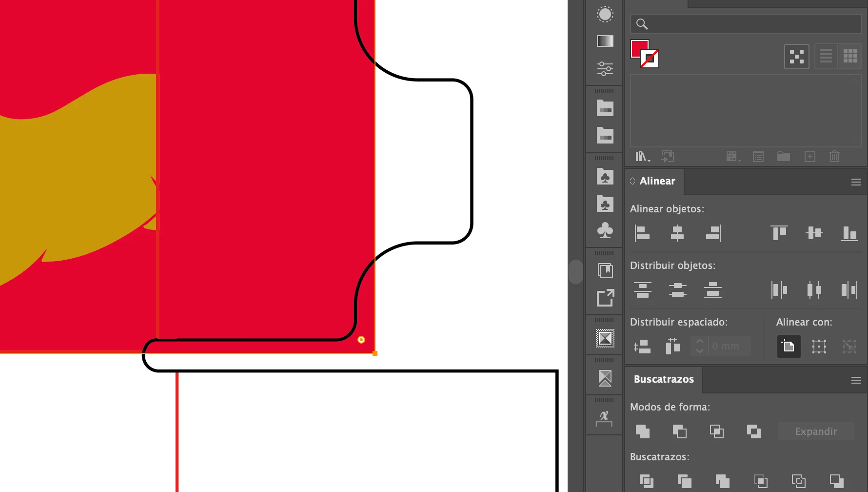Screen dimensions: 868x492
Task: Click the circular anchor point on path
Action: [361, 340]
